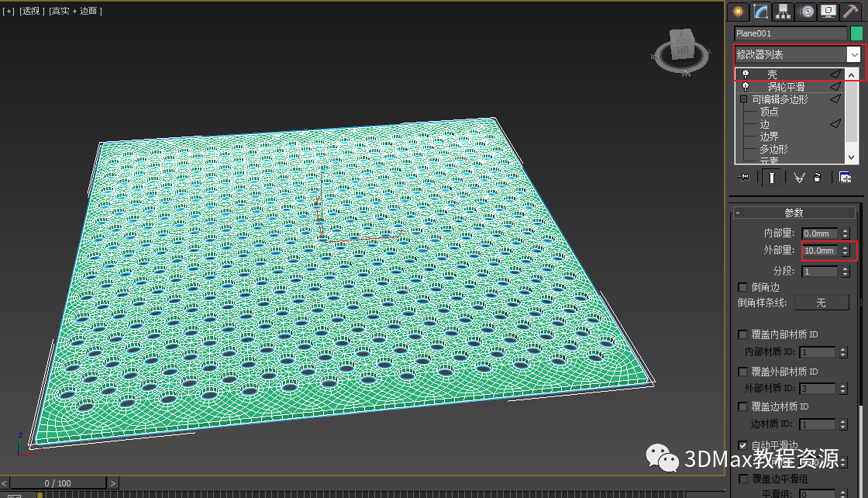The width and height of the screenshot is (868, 498).
Task: Click Remove Modifier from stack icon
Action: [x=818, y=178]
